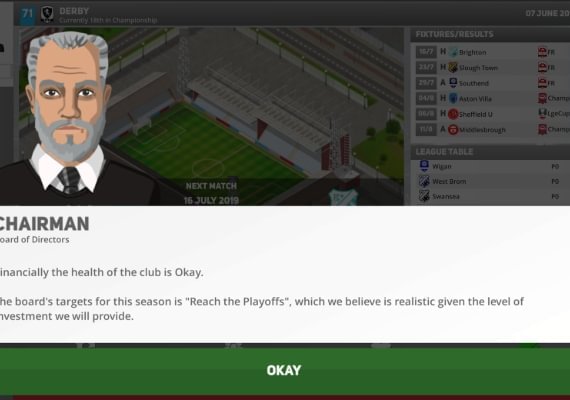
Task: Click the Sheffield U red badge
Action: click(453, 114)
